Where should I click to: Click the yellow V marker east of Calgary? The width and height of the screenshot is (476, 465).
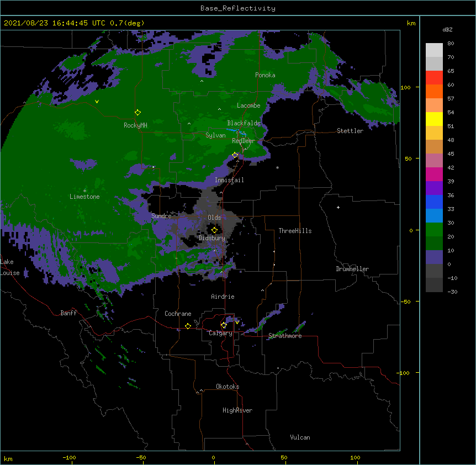click(x=237, y=322)
